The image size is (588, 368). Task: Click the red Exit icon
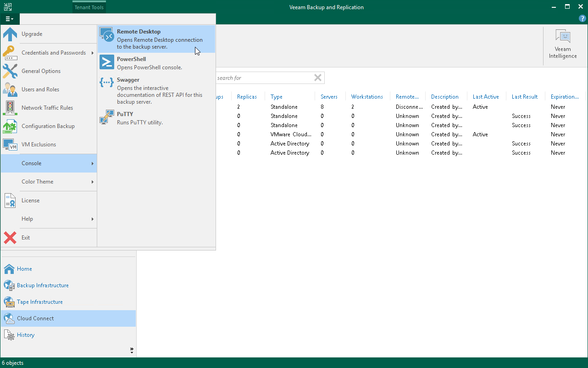[x=10, y=238]
